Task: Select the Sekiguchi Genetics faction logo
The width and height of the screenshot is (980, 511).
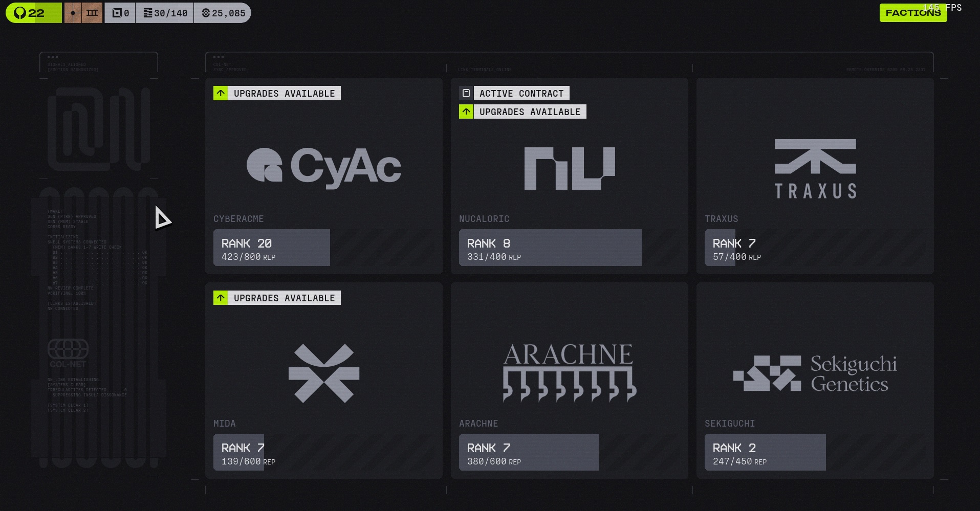Action: tap(815, 373)
